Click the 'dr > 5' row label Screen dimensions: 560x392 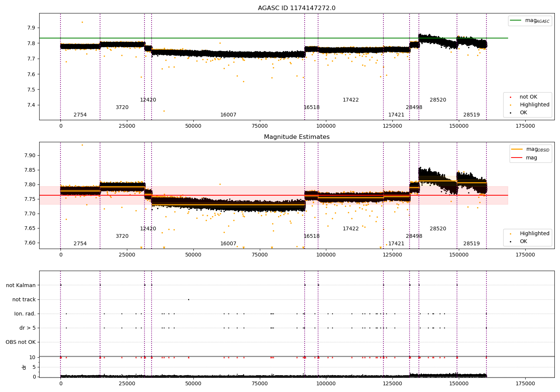pyautogui.click(x=28, y=328)
